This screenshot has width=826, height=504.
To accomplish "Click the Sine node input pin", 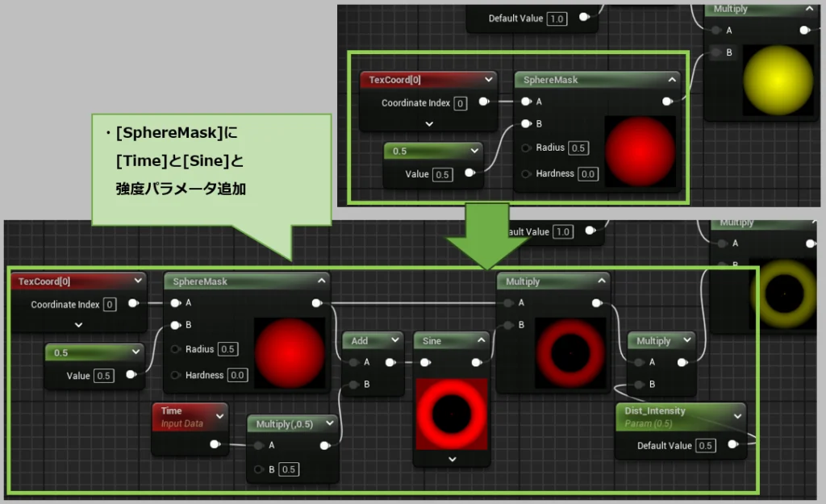I will click(x=425, y=363).
